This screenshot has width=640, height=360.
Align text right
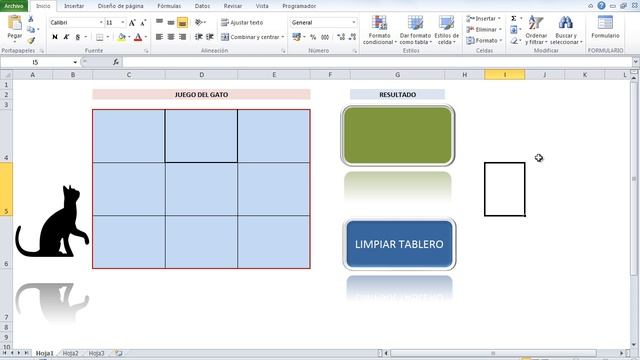182,37
